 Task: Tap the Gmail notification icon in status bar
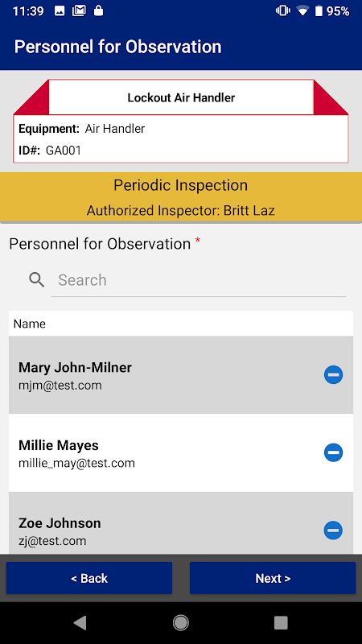tap(79, 11)
